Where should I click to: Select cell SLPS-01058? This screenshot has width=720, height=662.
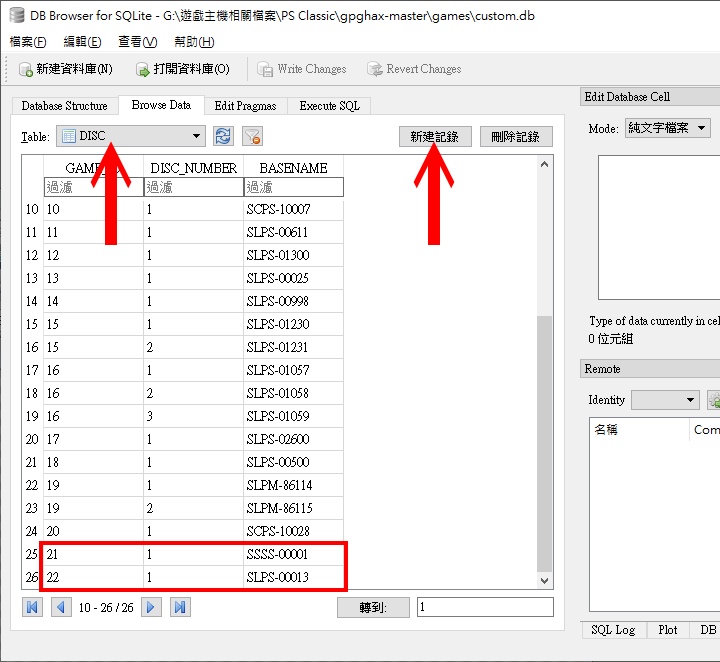pyautogui.click(x=293, y=393)
